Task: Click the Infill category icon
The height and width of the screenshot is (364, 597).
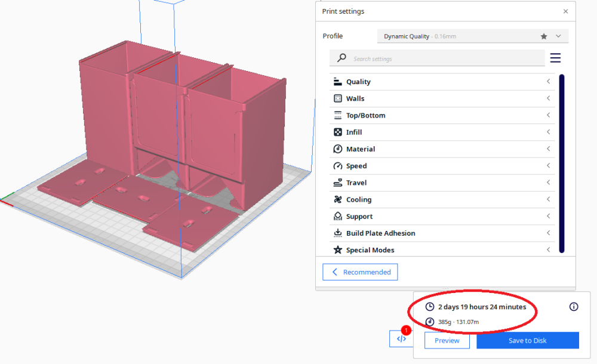Action: click(x=338, y=132)
